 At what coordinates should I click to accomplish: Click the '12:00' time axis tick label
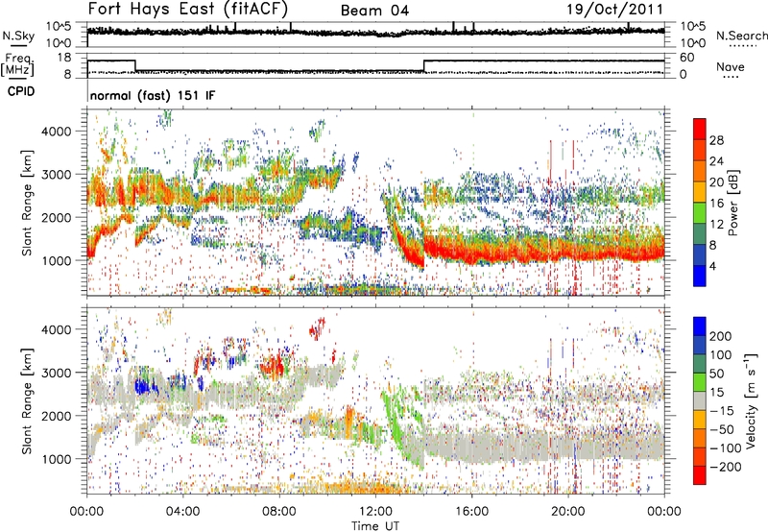tap(375, 511)
